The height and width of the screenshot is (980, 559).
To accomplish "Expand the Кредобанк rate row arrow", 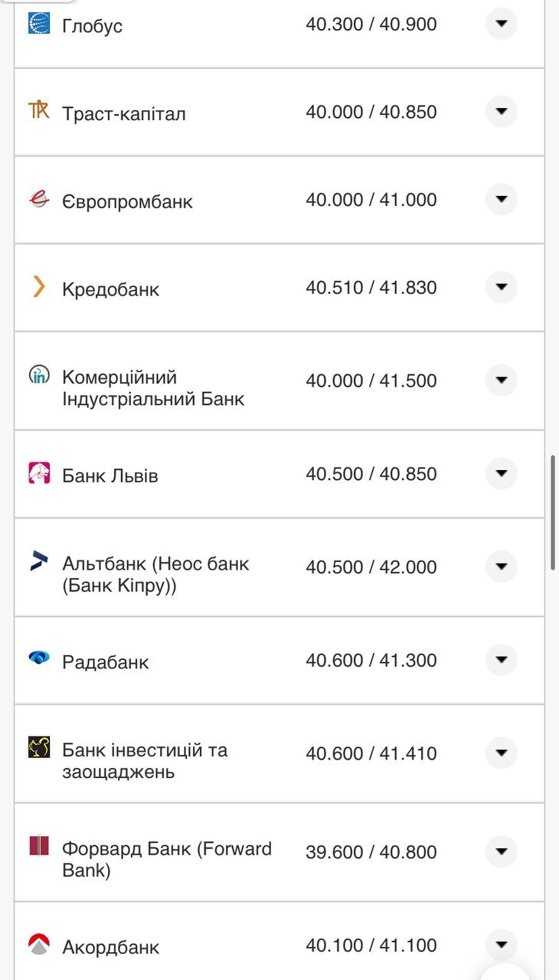I will [502, 287].
